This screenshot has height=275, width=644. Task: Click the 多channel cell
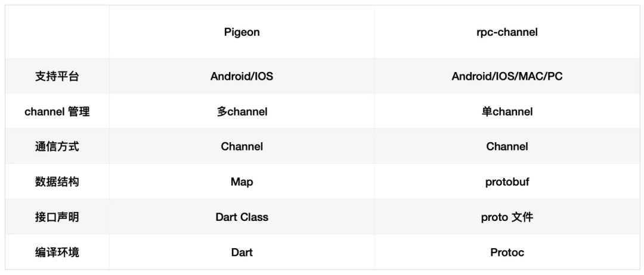pyautogui.click(x=241, y=111)
